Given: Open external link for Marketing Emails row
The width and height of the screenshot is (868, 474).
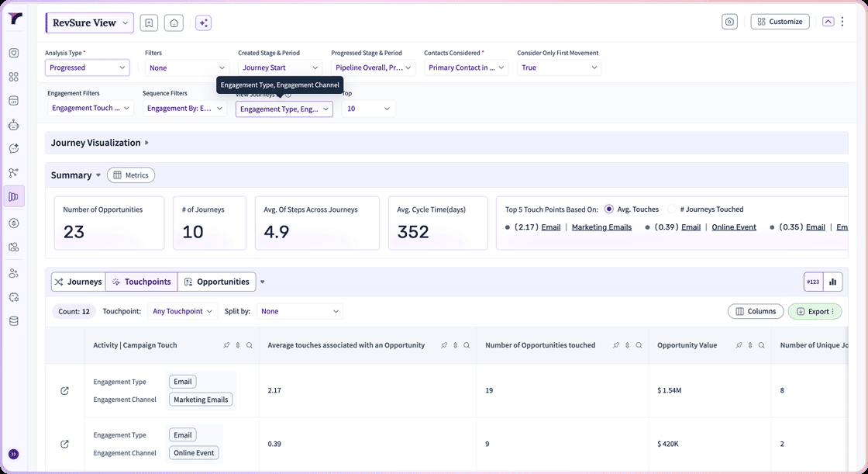Looking at the screenshot, I should coord(65,391).
